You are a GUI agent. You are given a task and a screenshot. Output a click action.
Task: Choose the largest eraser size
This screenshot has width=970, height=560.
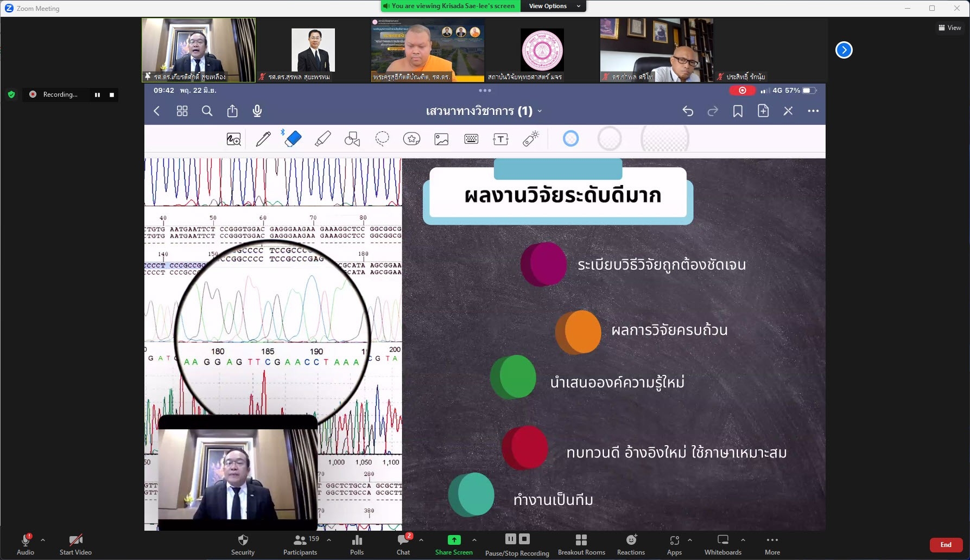(665, 139)
